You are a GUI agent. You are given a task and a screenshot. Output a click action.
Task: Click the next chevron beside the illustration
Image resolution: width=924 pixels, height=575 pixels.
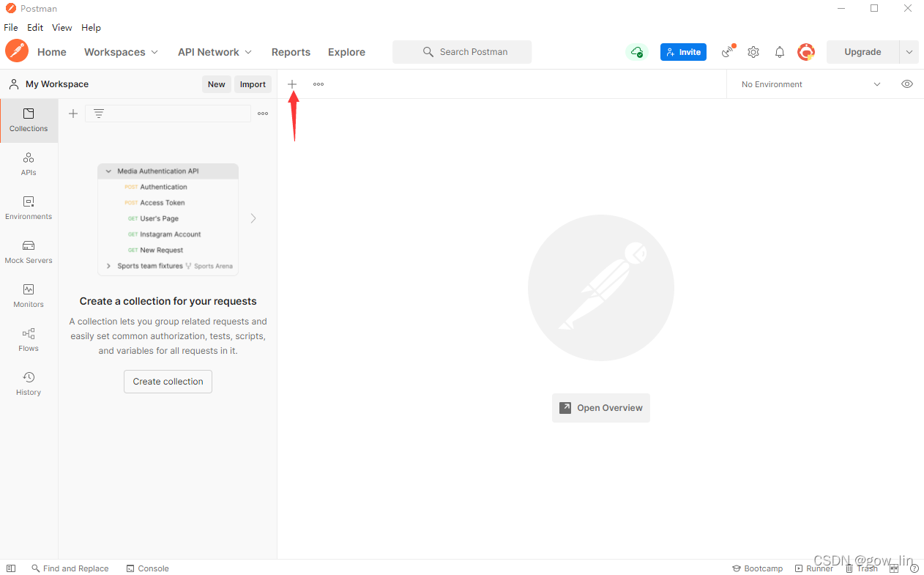click(253, 218)
